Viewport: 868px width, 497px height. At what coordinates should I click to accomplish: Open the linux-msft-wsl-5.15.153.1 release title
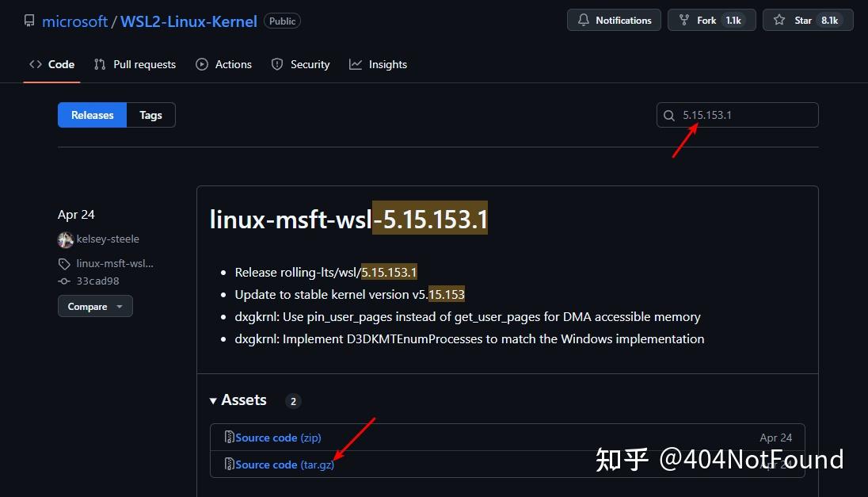pos(348,218)
